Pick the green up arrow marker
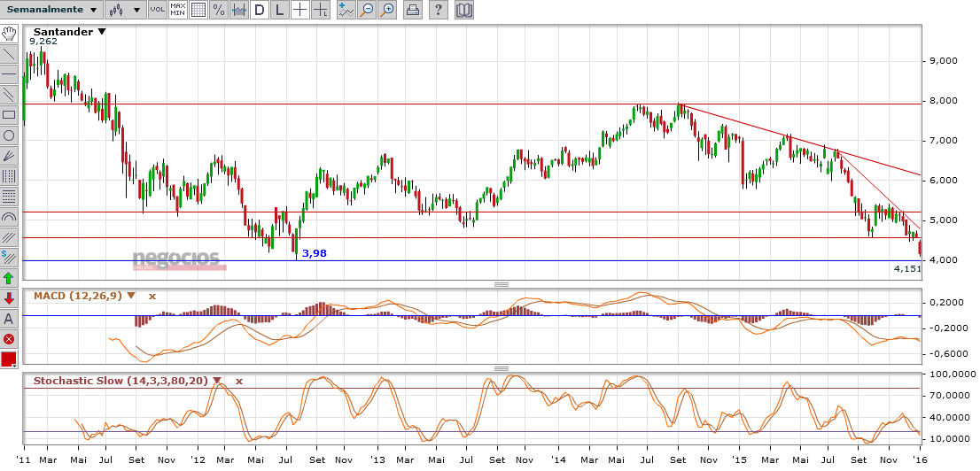 [x=9, y=278]
